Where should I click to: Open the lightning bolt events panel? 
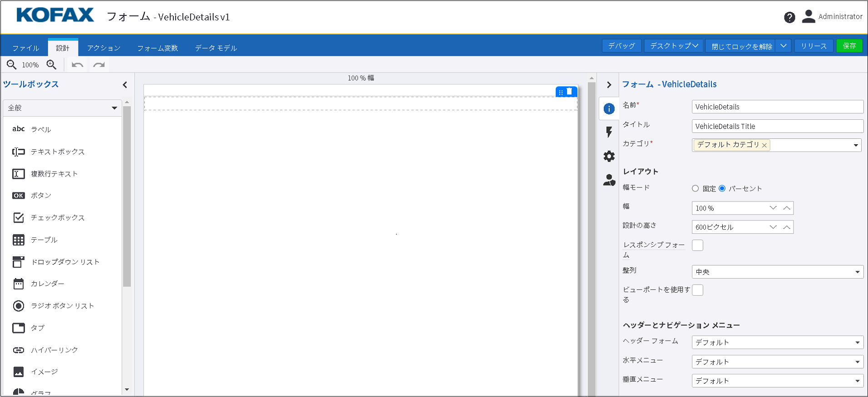click(609, 132)
